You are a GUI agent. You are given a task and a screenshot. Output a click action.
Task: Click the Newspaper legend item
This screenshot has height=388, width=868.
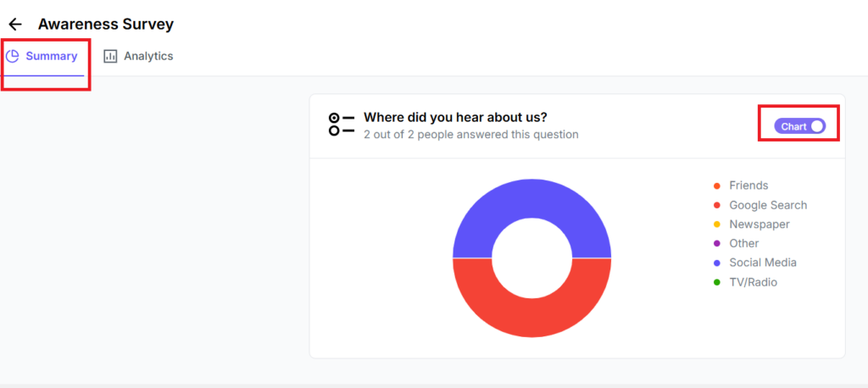coord(759,224)
